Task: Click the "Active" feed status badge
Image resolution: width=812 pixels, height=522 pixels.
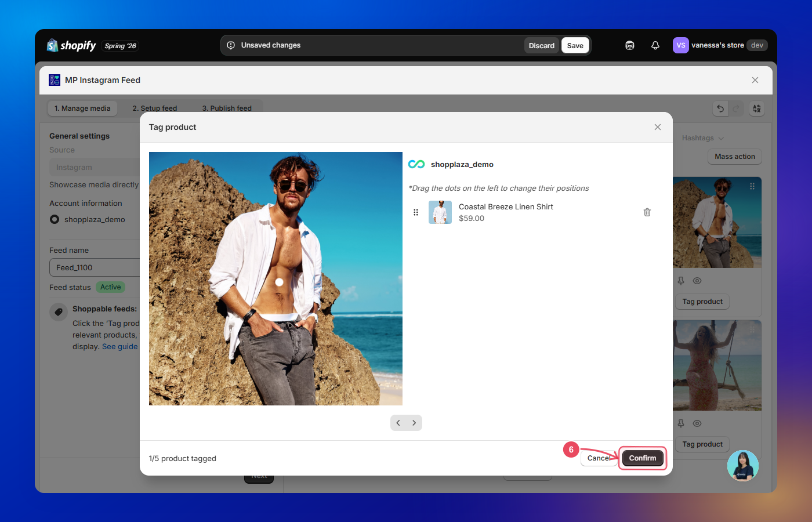Action: [x=110, y=287]
